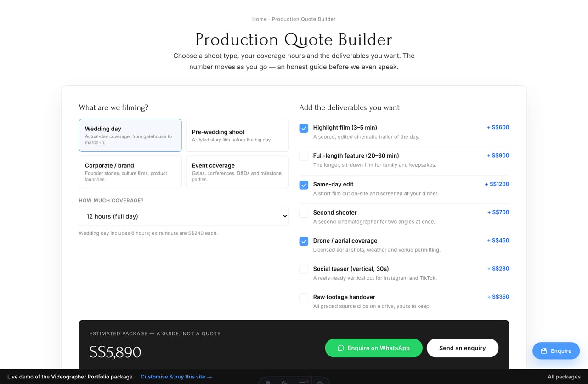Screen dimensions: 588x384
Task: Disable the Same-day edit checkbox
Action: click(304, 185)
